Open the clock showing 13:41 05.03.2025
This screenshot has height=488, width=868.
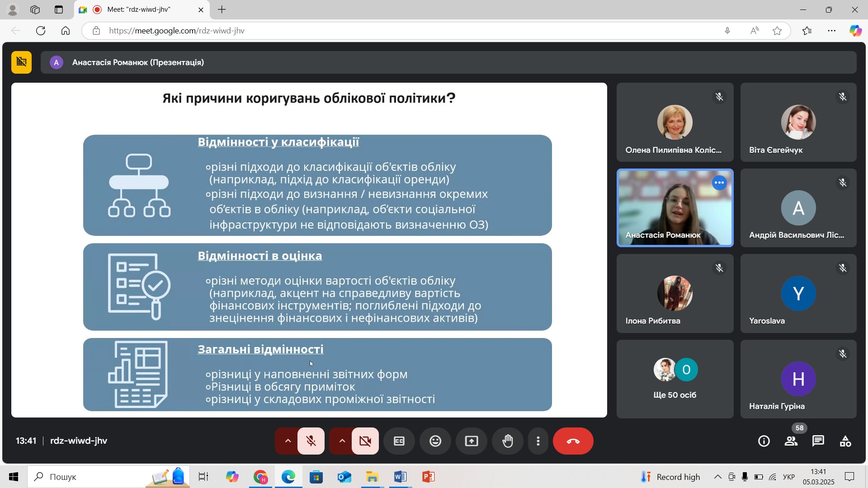pos(819,477)
